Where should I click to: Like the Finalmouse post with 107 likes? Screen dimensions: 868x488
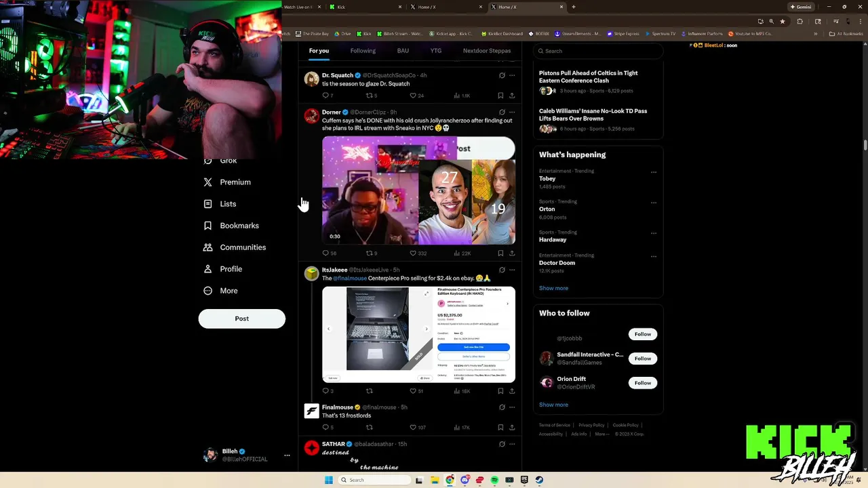(x=418, y=428)
